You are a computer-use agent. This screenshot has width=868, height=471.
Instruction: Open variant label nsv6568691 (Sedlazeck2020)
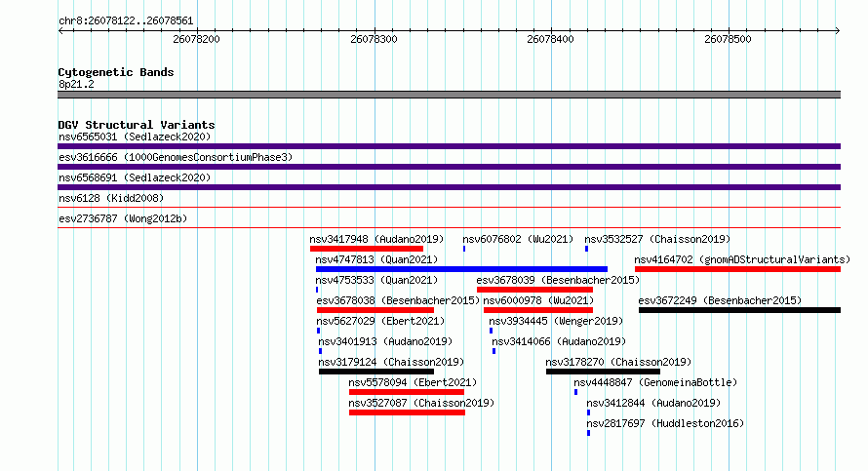point(135,177)
